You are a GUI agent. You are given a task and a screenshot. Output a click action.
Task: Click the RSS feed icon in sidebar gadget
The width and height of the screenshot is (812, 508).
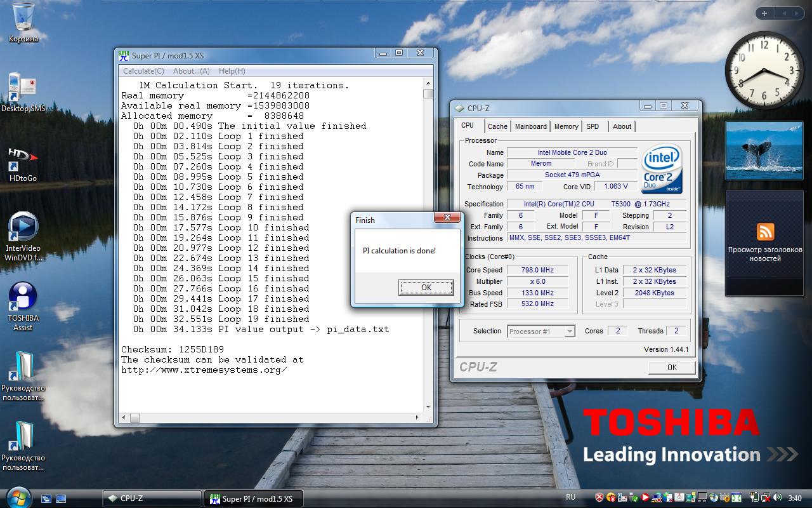point(765,231)
